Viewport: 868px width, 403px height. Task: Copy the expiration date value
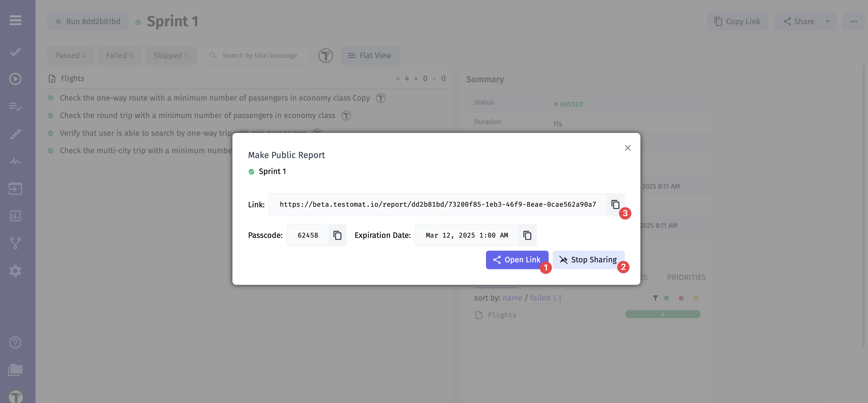[x=527, y=235]
